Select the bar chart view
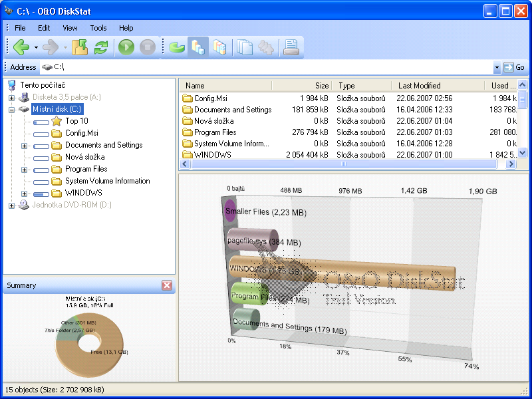The image size is (532, 399). tap(198, 47)
